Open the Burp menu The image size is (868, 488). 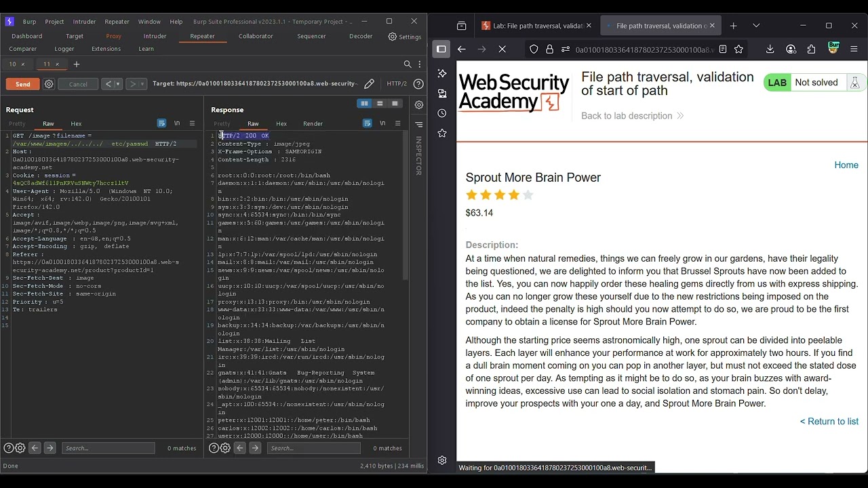pyautogui.click(x=29, y=22)
